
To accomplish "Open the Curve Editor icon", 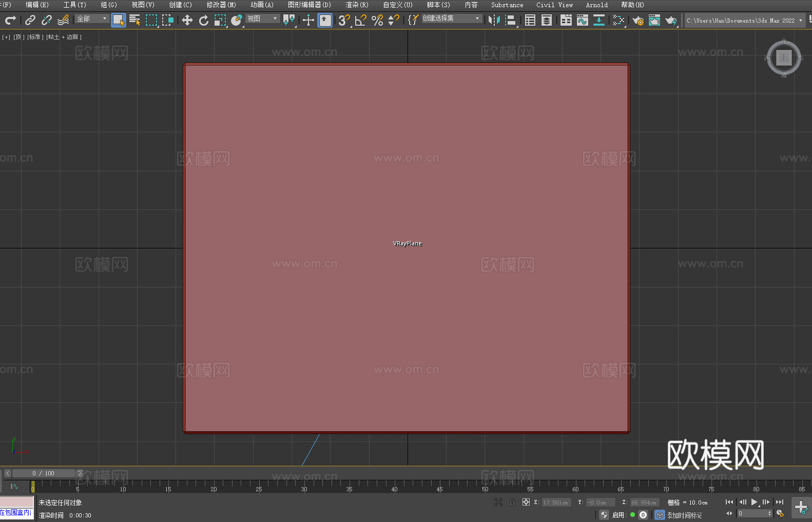I will (x=583, y=20).
